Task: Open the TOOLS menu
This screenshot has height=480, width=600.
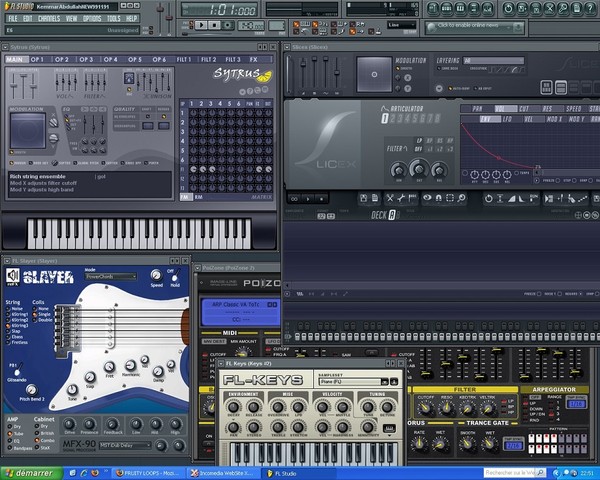Action: coord(114,18)
